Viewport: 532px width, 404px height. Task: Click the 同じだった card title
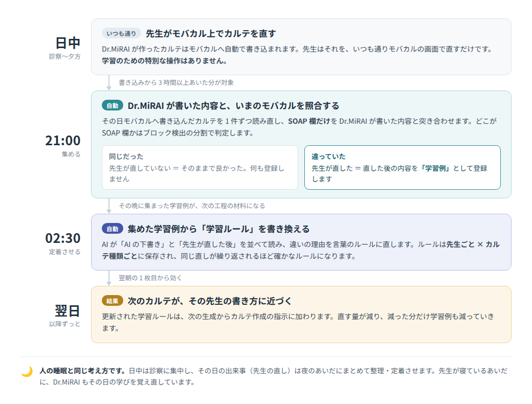point(126,156)
